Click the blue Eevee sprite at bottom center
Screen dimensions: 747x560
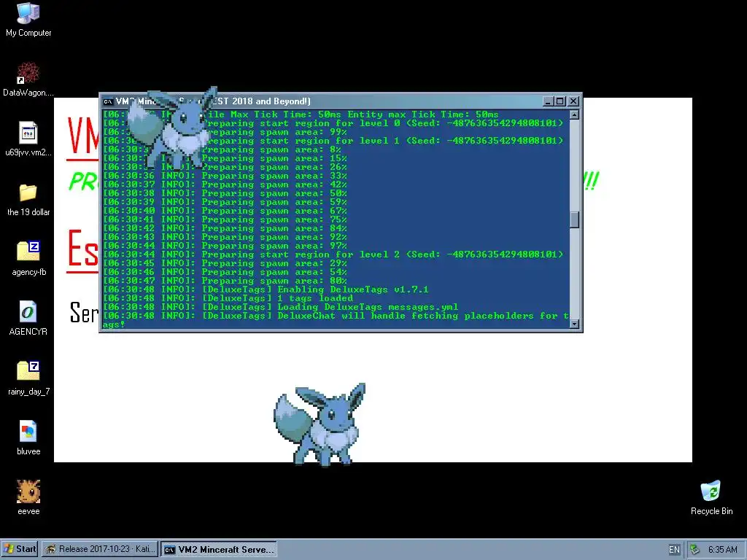[x=320, y=424]
